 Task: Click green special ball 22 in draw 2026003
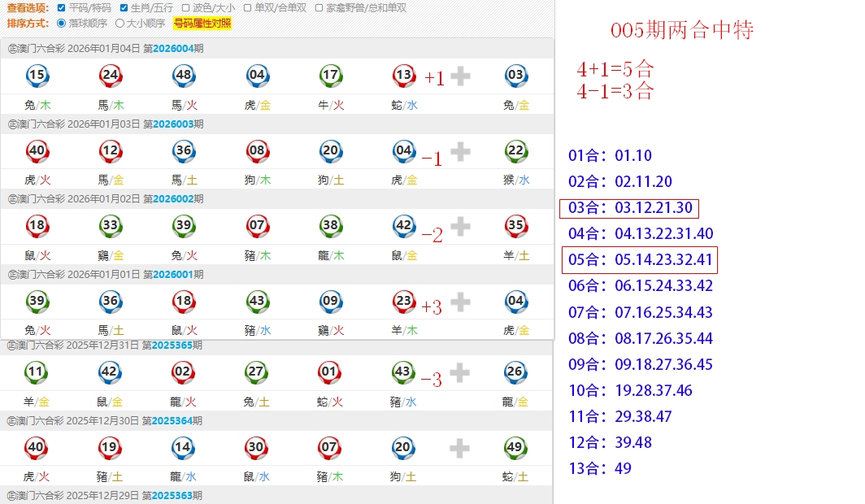pos(515,151)
